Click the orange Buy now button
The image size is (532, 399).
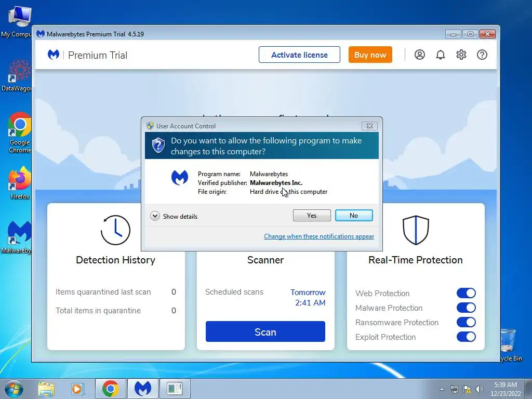tap(370, 55)
